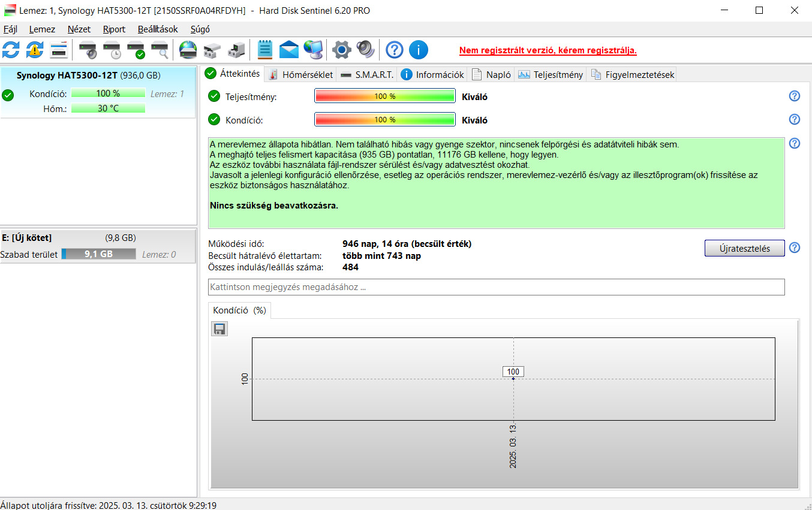The width and height of the screenshot is (812, 510).
Task: Open the Súgó menu
Action: tap(200, 29)
